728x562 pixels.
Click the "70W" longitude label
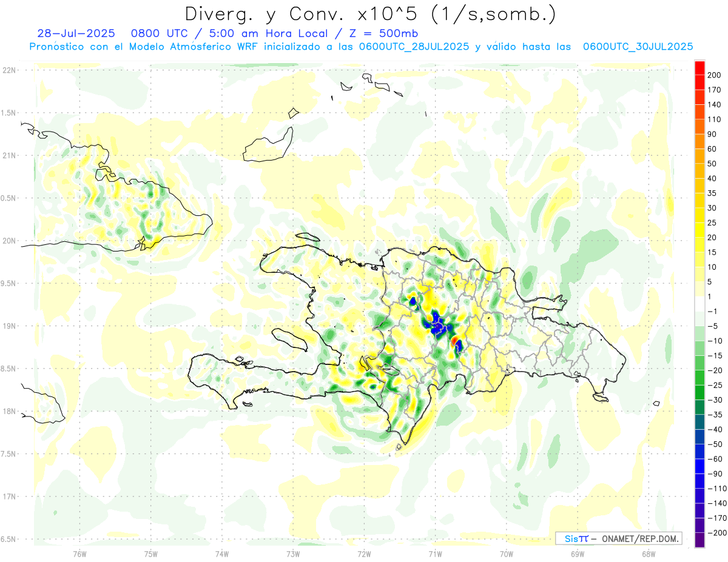point(506,554)
